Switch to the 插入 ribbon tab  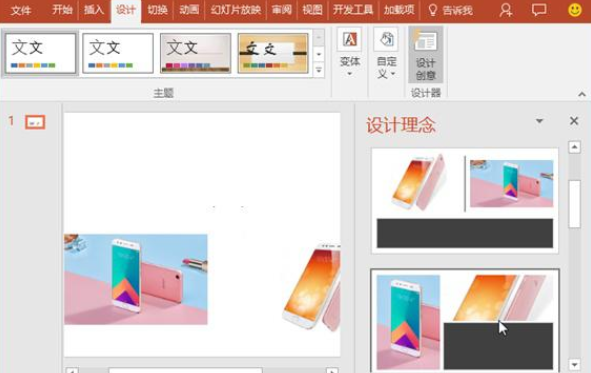click(x=93, y=10)
